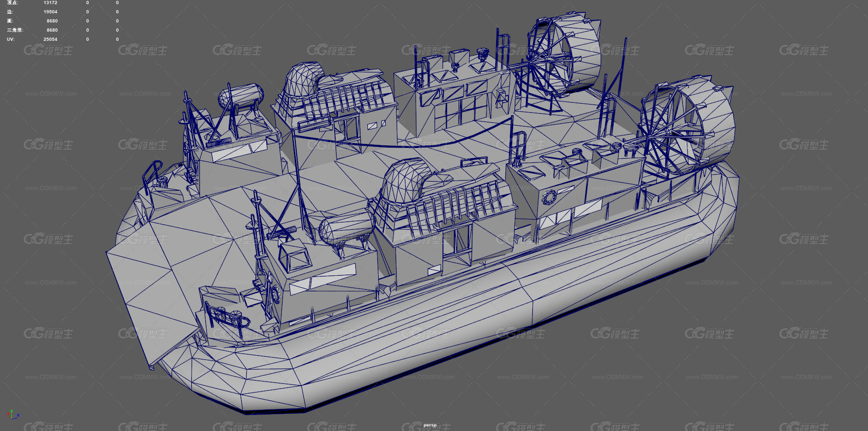This screenshot has height=431, width=868.
Task: Click the "persp" camera name label
Action: 430,425
